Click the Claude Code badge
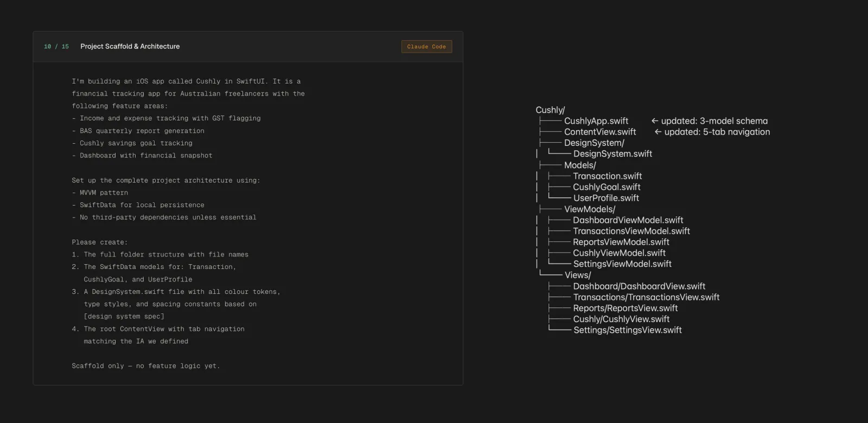 coord(426,47)
